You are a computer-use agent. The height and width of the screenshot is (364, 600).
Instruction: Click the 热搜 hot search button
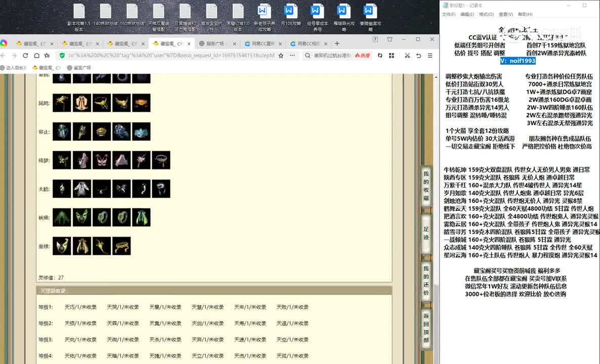pos(362,56)
